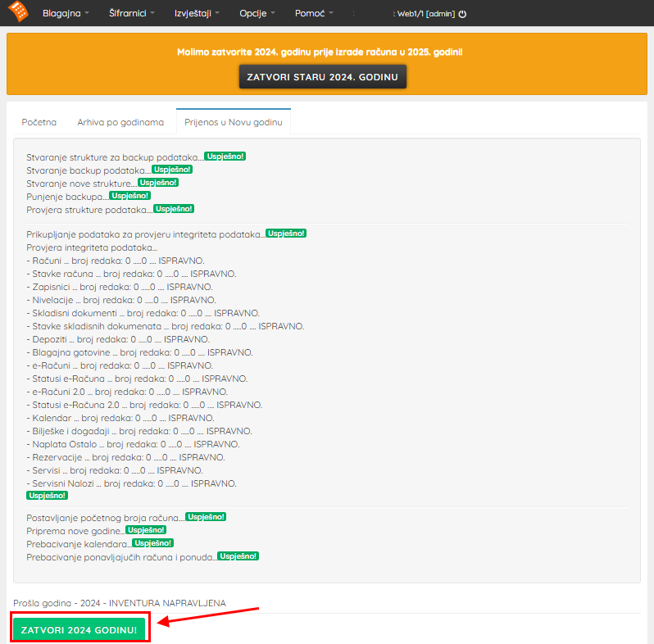Click the orange banner warning text
This screenshot has width=654, height=644.
tap(320, 52)
